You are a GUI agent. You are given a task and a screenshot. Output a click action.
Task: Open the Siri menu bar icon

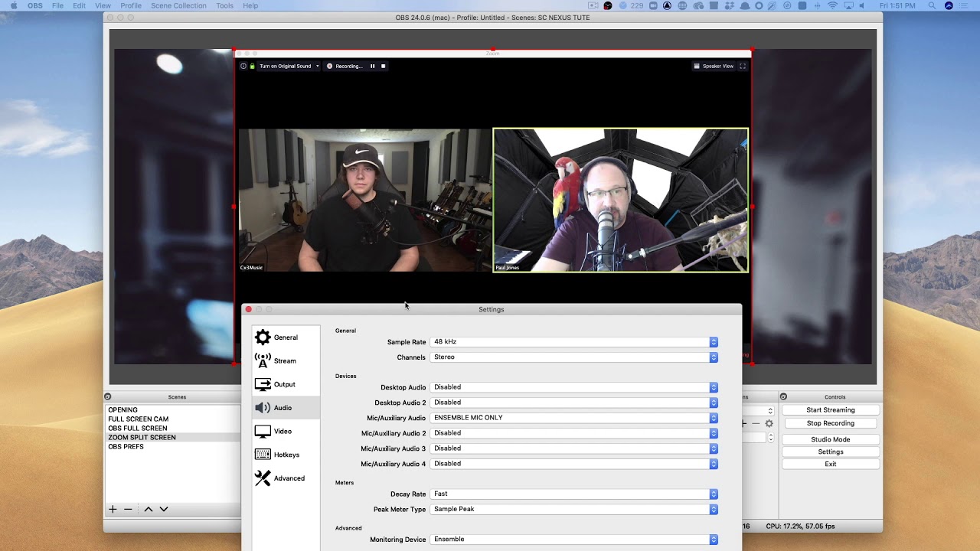pos(949,5)
